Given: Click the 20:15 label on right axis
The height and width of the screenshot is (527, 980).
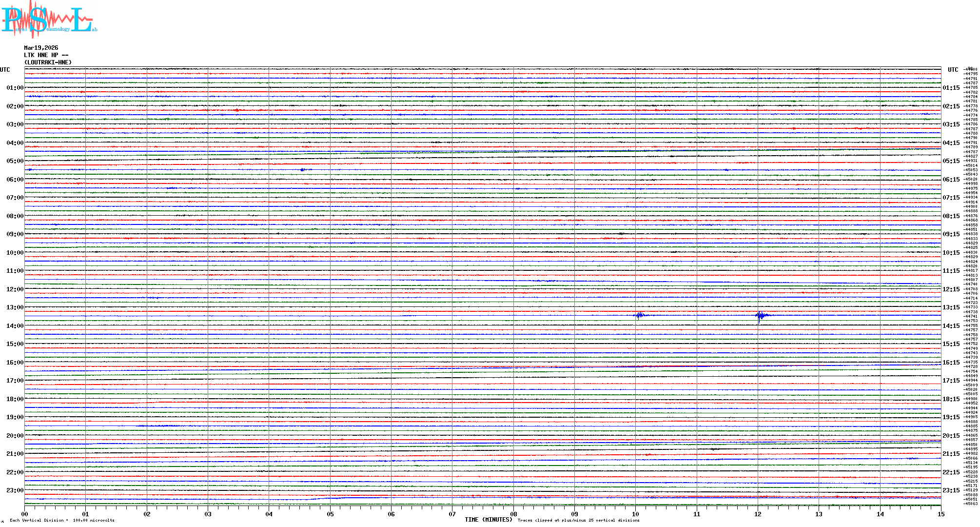Looking at the screenshot, I should tap(951, 436).
